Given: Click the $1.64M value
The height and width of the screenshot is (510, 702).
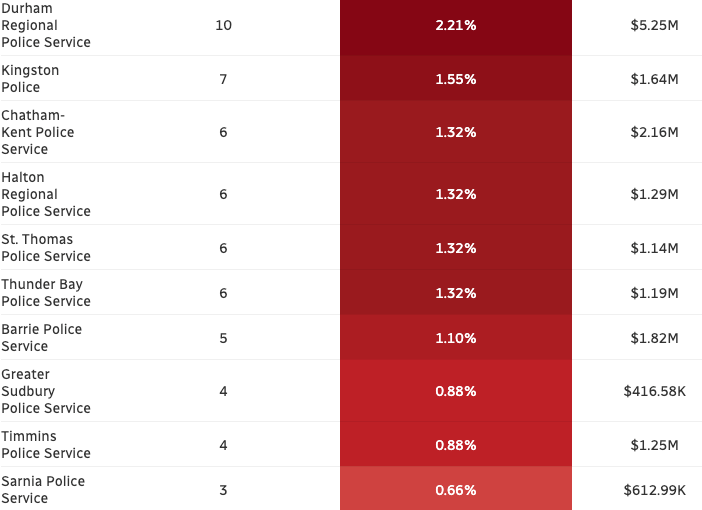Looking at the screenshot, I should click(654, 79).
